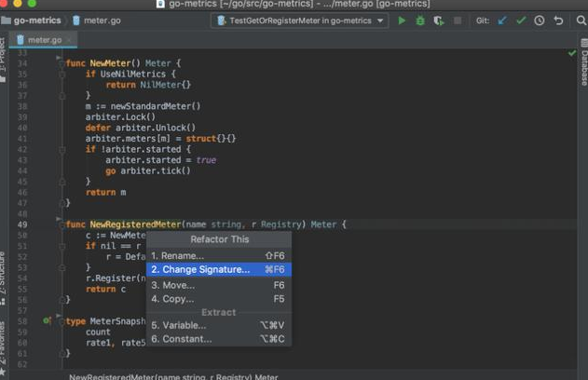The width and height of the screenshot is (588, 380).
Task: Click Git commit checkmark icon
Action: point(521,20)
